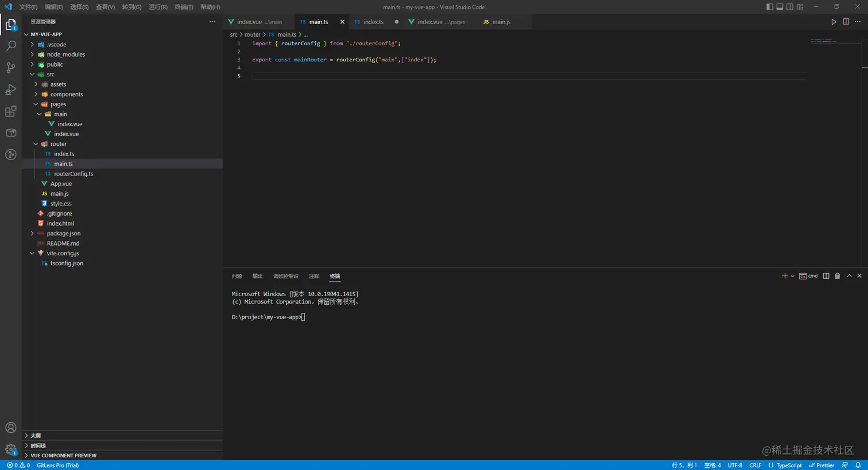Screen dimensions: 868x470
Task: Create a new terminal with plus icon
Action: tap(785, 276)
